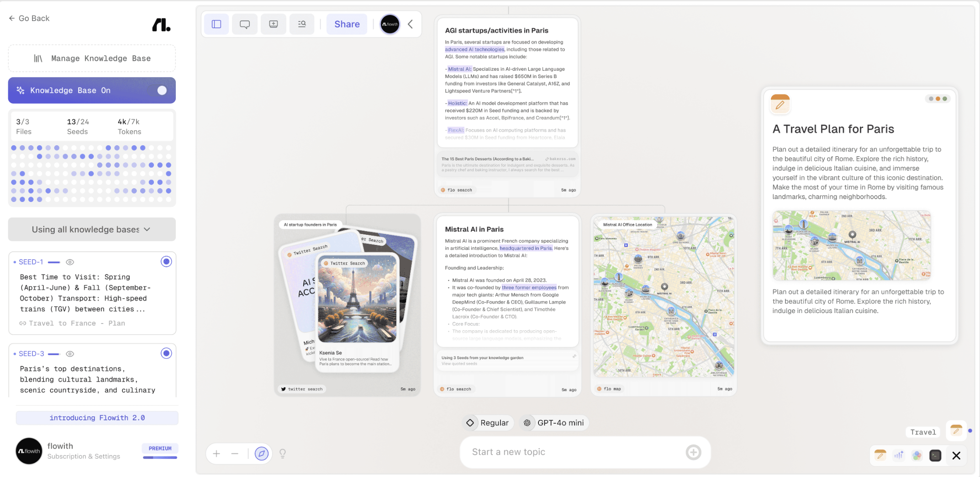This screenshot has height=477, width=980.
Task: Open the Travel notepad icon above dock
Action: click(956, 430)
